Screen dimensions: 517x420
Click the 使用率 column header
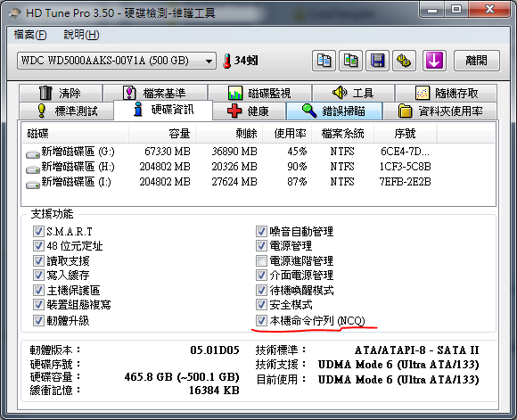click(287, 133)
